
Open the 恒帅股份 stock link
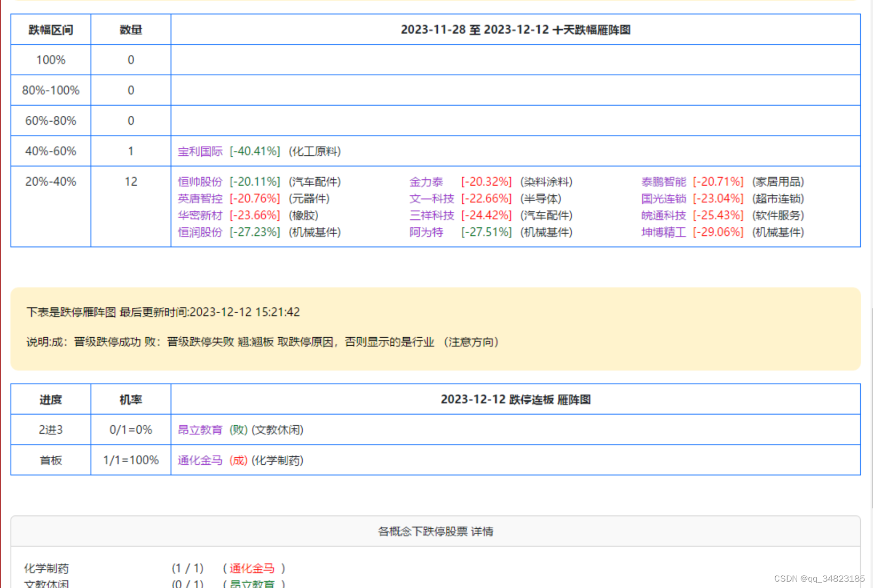[x=200, y=182]
